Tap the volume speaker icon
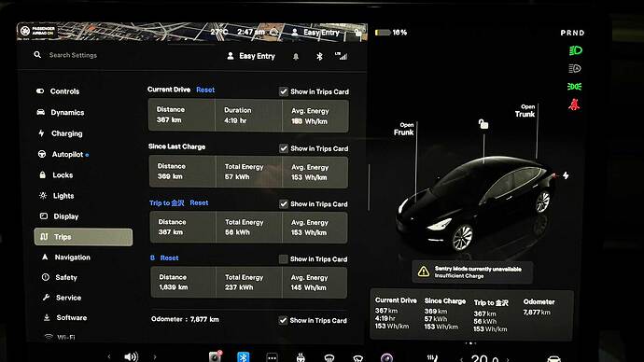Viewport: 644px width, 362px height. point(131,356)
